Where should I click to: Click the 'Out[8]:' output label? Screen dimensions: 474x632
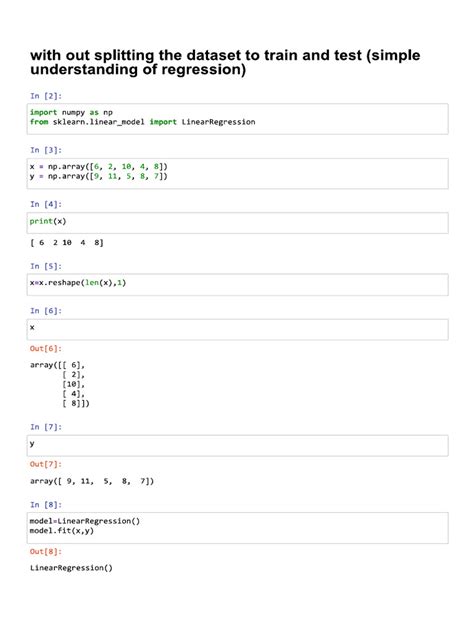pyautogui.click(x=46, y=551)
